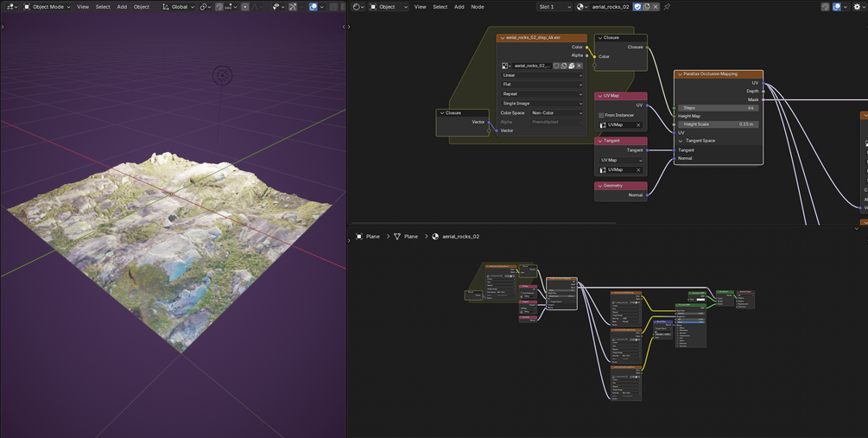The width and height of the screenshot is (868, 438).
Task: Toggle viewport snapping magnet
Action: pos(219,7)
